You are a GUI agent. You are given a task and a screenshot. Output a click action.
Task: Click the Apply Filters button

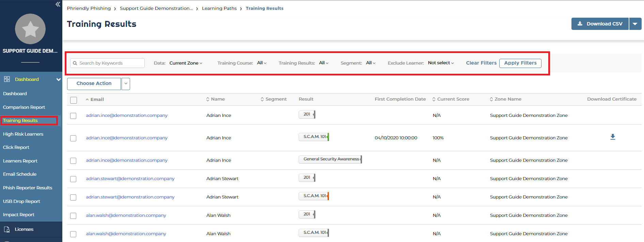tap(520, 63)
